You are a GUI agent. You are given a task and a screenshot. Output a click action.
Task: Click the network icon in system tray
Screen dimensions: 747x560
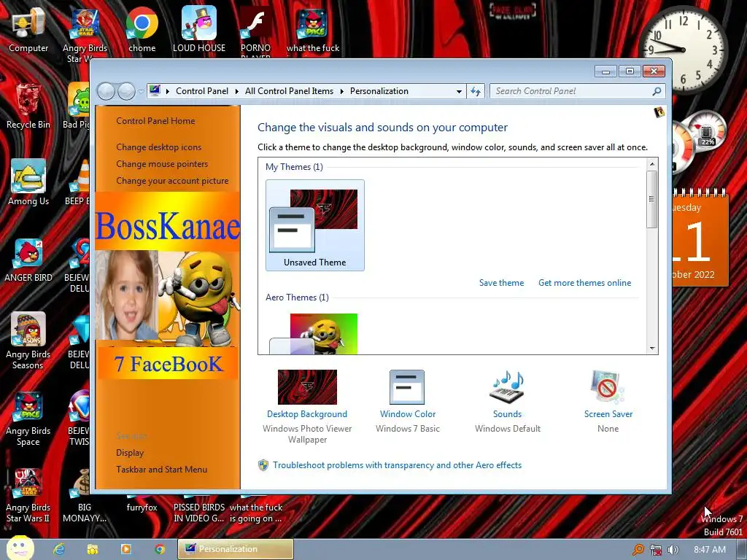click(656, 550)
